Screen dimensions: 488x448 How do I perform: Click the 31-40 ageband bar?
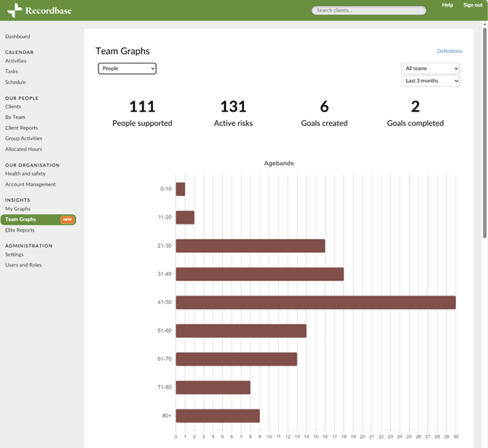coord(259,274)
